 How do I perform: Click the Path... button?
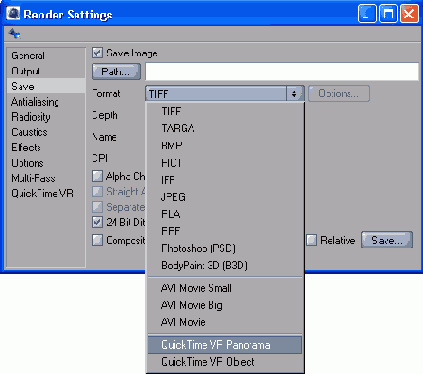[116, 71]
